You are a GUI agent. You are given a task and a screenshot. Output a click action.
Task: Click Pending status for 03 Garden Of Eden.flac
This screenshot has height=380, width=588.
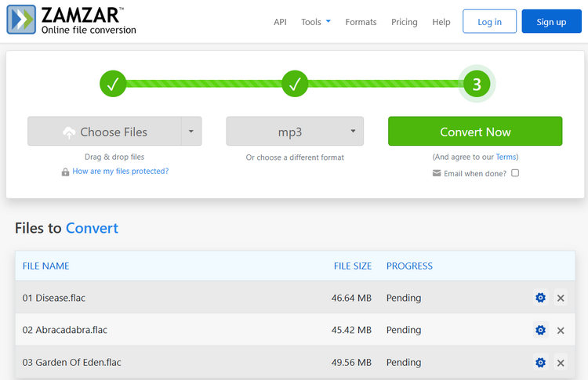click(404, 363)
